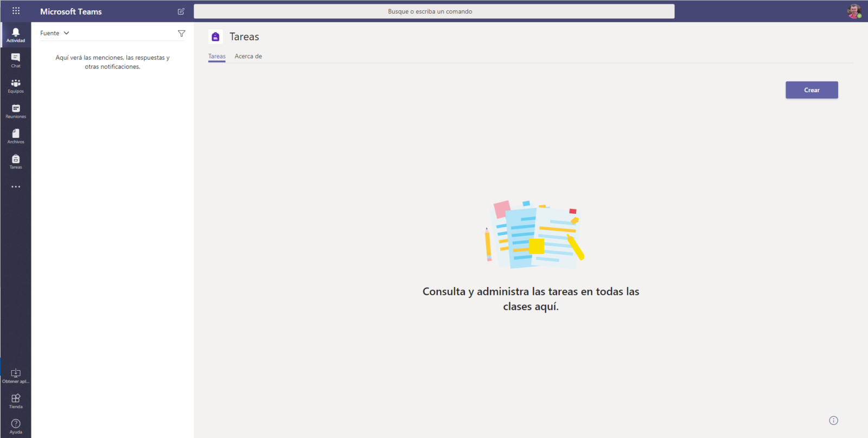Image resolution: width=868 pixels, height=438 pixels.
Task: Click the new chat compose icon
Action: (x=181, y=11)
